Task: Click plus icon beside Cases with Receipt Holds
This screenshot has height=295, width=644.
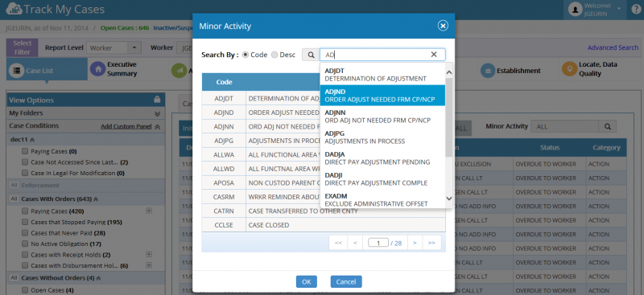Action: pyautogui.click(x=149, y=254)
